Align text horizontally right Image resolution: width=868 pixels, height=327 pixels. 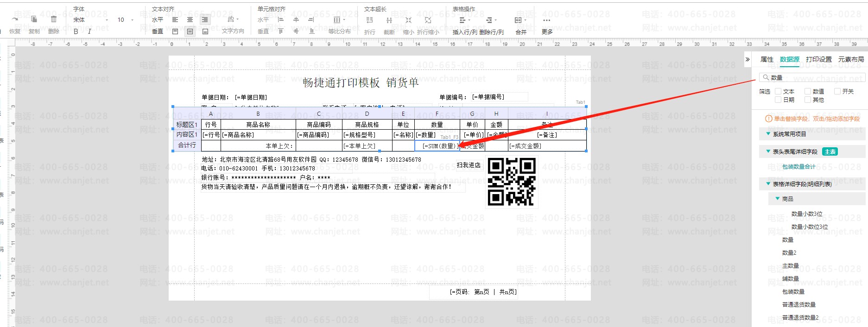(205, 19)
